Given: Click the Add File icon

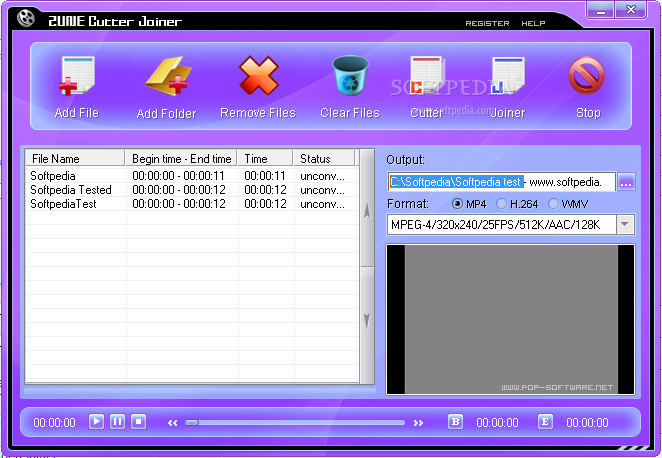Looking at the screenshot, I should pyautogui.click(x=77, y=76).
